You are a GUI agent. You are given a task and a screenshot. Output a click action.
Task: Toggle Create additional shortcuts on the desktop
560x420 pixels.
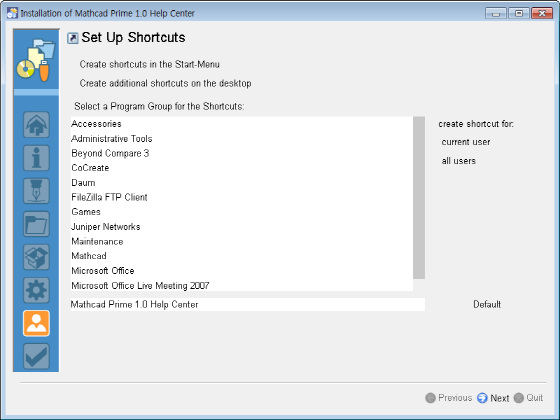pos(165,83)
